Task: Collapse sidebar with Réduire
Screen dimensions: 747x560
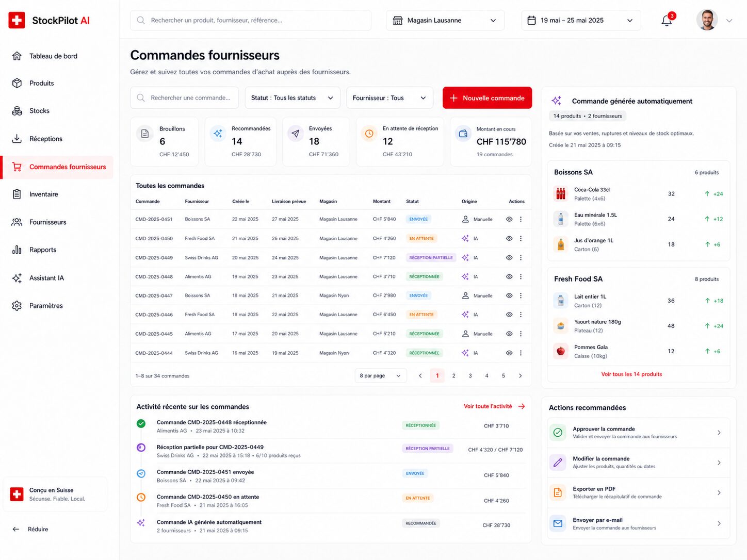Action: [x=30, y=529]
